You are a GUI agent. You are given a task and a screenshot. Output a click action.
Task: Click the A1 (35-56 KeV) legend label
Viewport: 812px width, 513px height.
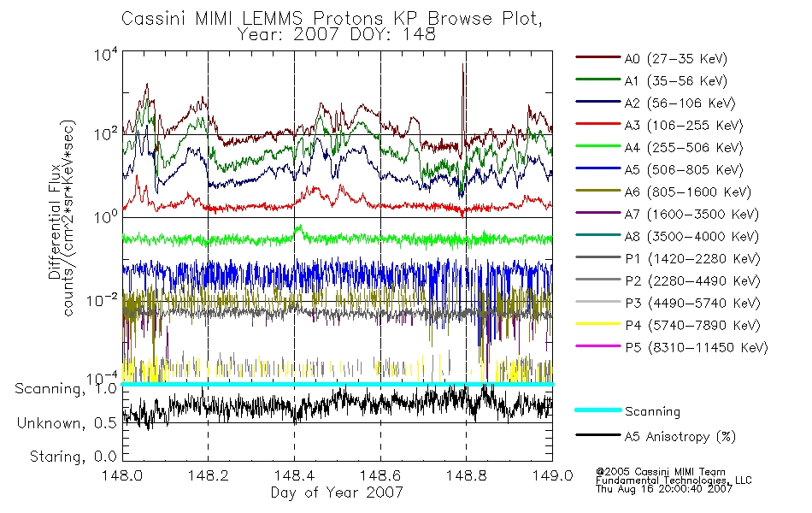pos(676,81)
